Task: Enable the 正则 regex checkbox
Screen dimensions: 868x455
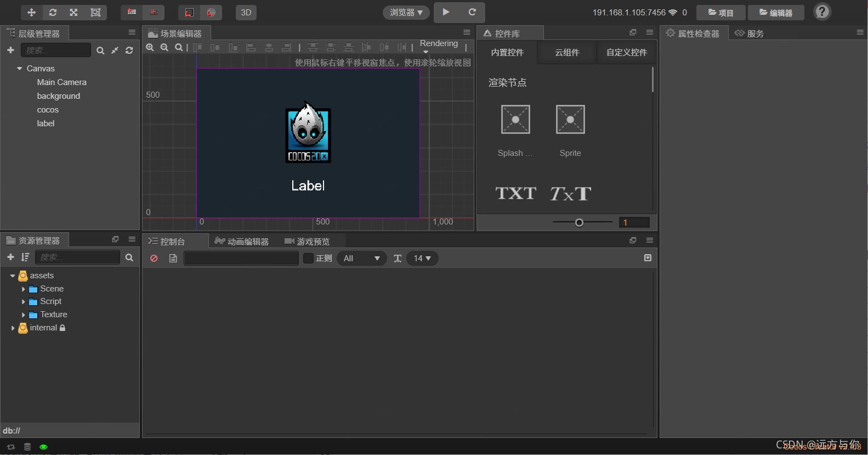Action: pyautogui.click(x=309, y=258)
